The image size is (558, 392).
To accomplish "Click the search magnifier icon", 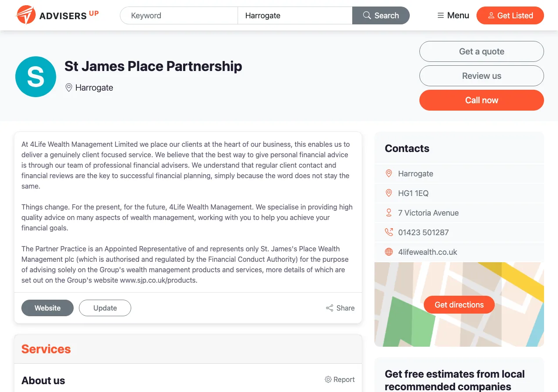I will [367, 15].
